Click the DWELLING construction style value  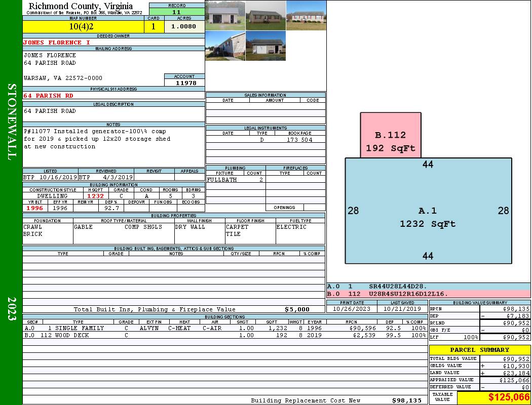point(53,196)
